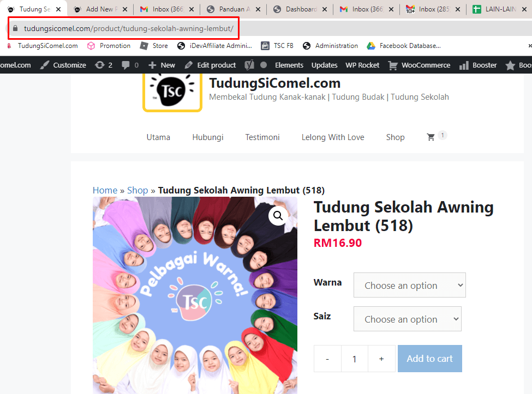Close the Add New browser tab
Image resolution: width=532 pixels, height=394 pixels.
(x=125, y=9)
